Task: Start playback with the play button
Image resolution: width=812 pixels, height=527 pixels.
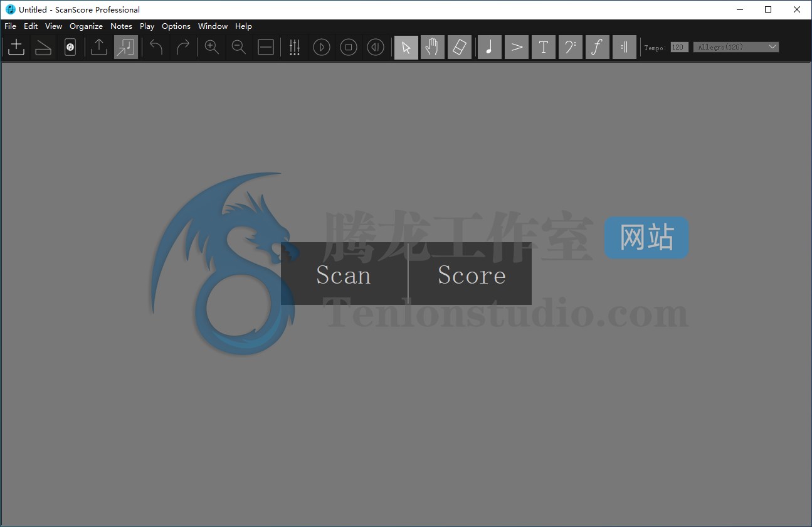Action: point(322,48)
